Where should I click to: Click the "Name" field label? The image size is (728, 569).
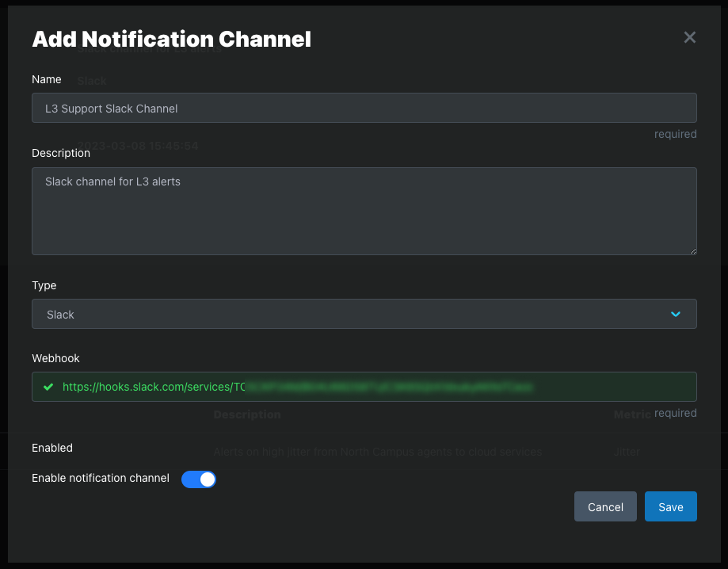[x=47, y=79]
